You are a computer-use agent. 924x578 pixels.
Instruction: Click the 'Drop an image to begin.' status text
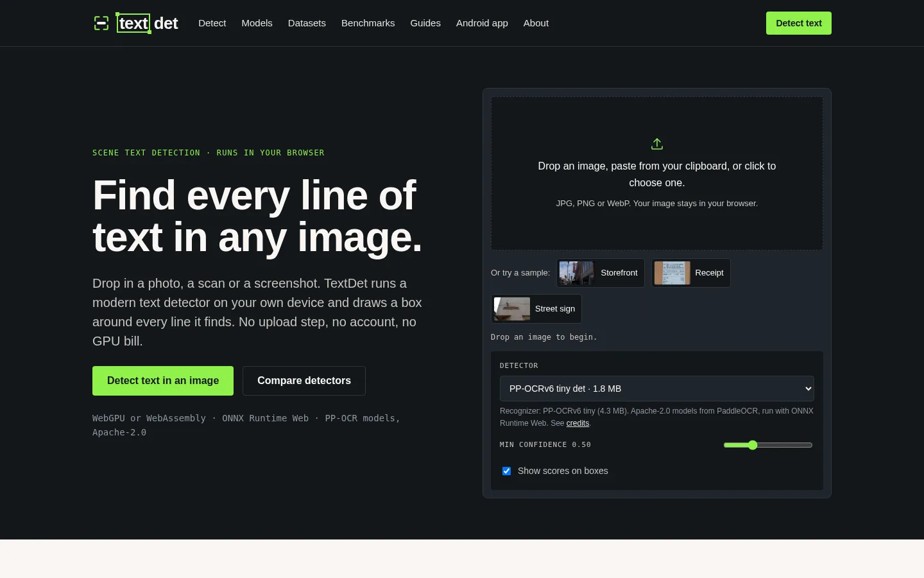coord(544,337)
